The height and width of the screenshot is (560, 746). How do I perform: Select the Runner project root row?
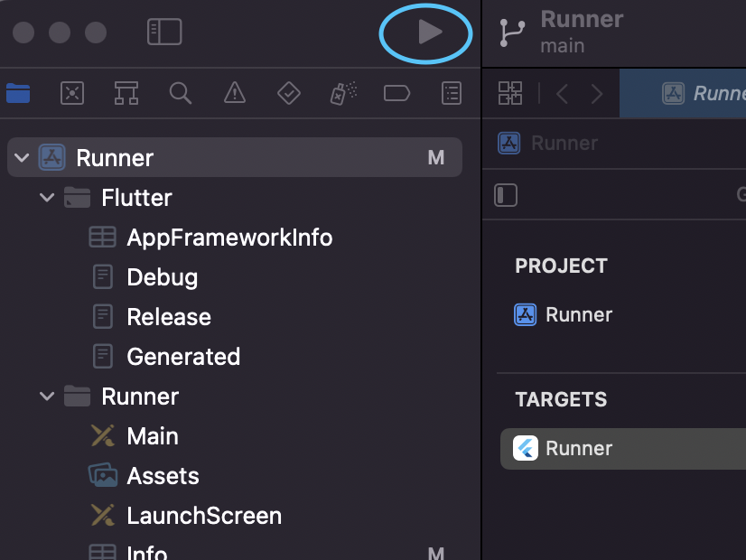(x=235, y=157)
